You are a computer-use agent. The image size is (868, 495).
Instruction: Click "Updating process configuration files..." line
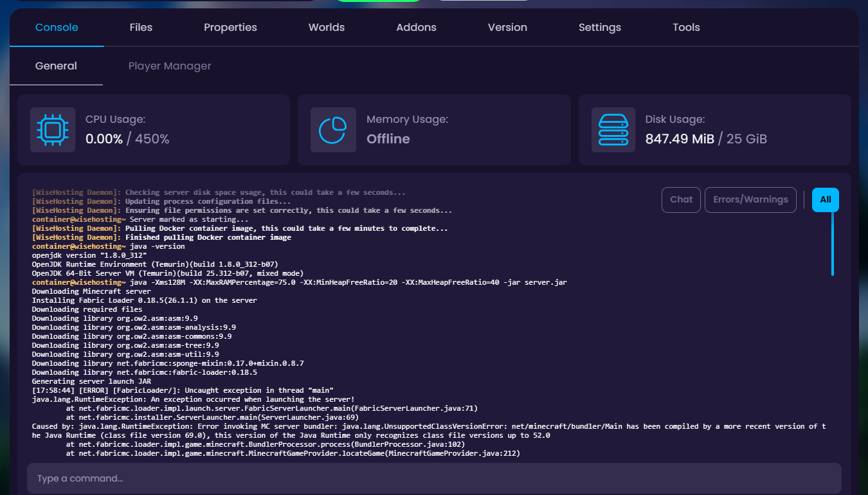coord(161,201)
